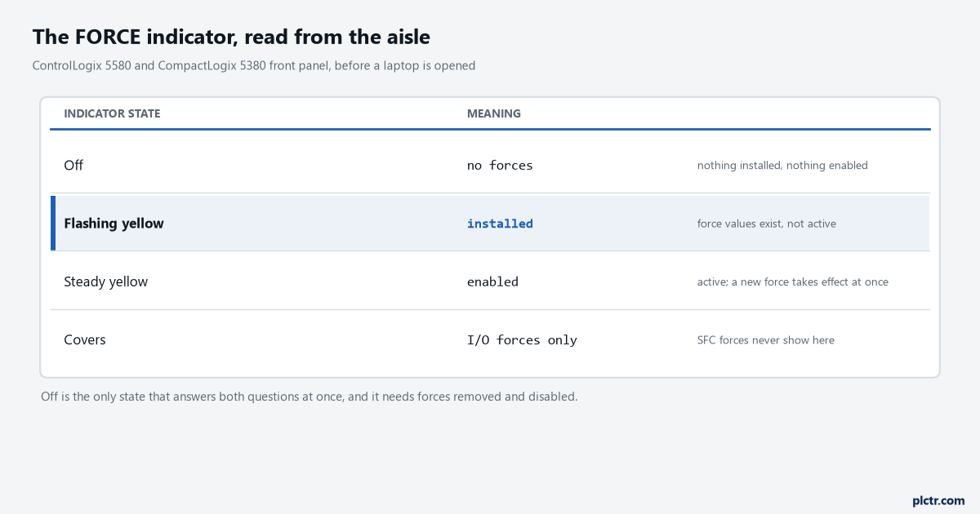Click 'force values exist, not active' note

(x=767, y=224)
